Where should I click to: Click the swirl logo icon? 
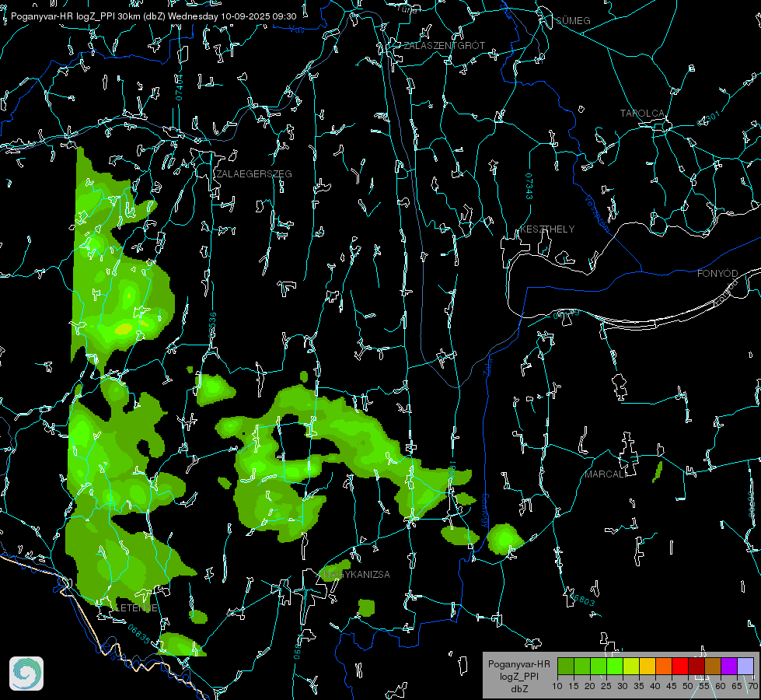point(26,674)
